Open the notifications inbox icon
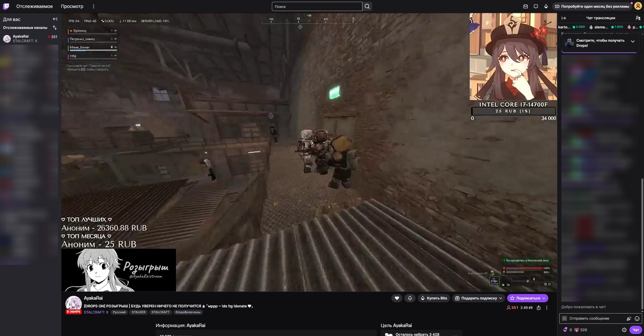Viewport: 644px width, 336px height. click(526, 6)
